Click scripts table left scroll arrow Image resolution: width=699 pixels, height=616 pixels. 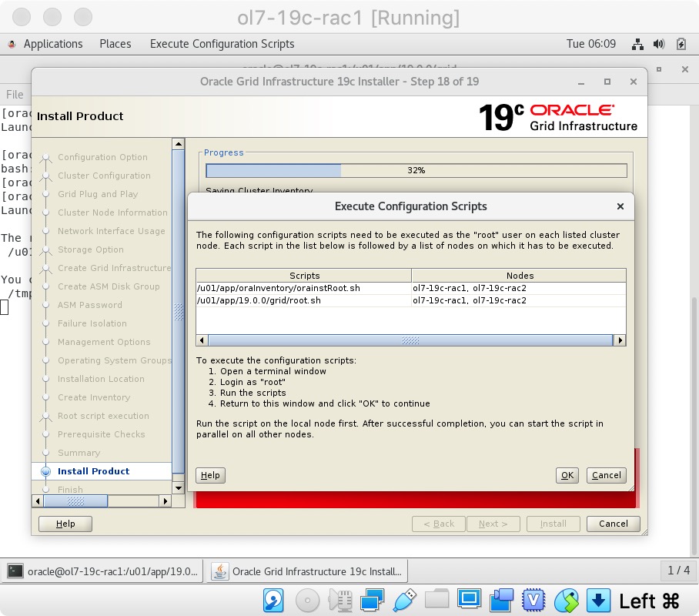click(x=202, y=340)
